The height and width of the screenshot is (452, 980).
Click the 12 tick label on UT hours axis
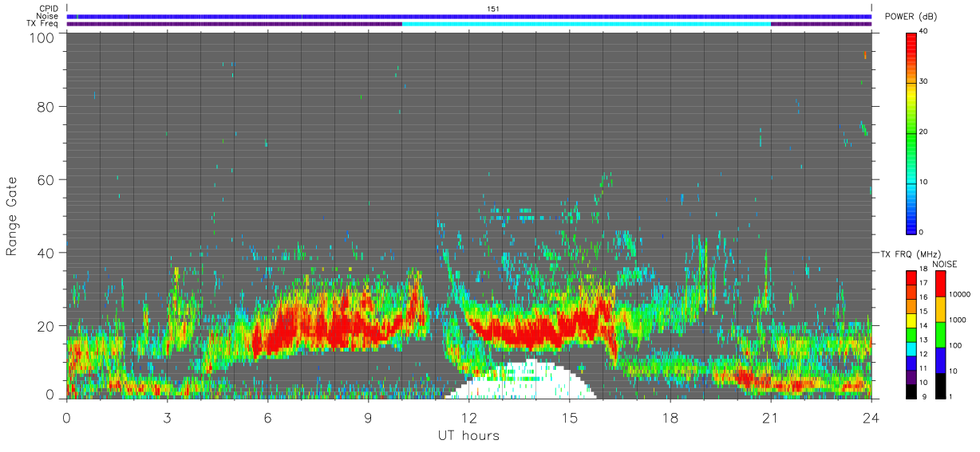[469, 417]
